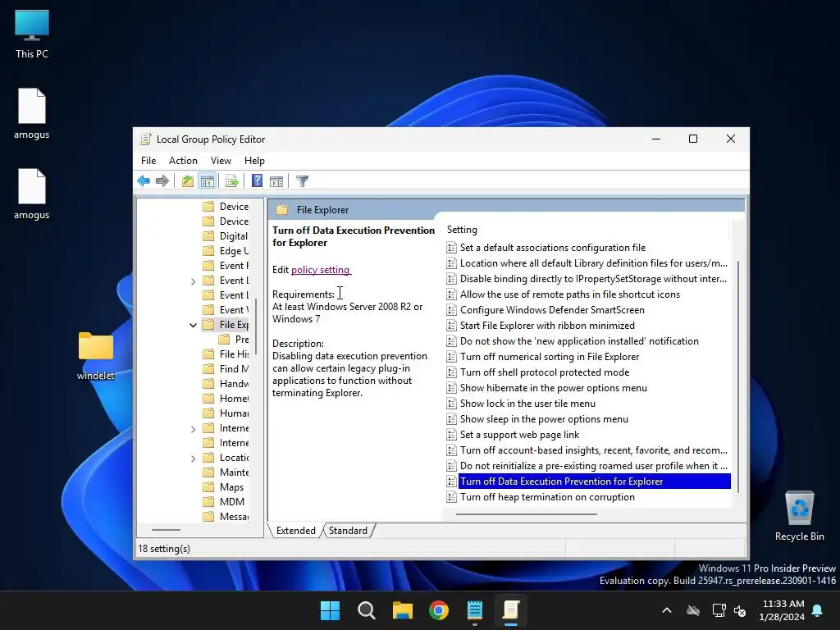Open the File menu
Viewport: 840px width, 630px height.
click(x=148, y=161)
